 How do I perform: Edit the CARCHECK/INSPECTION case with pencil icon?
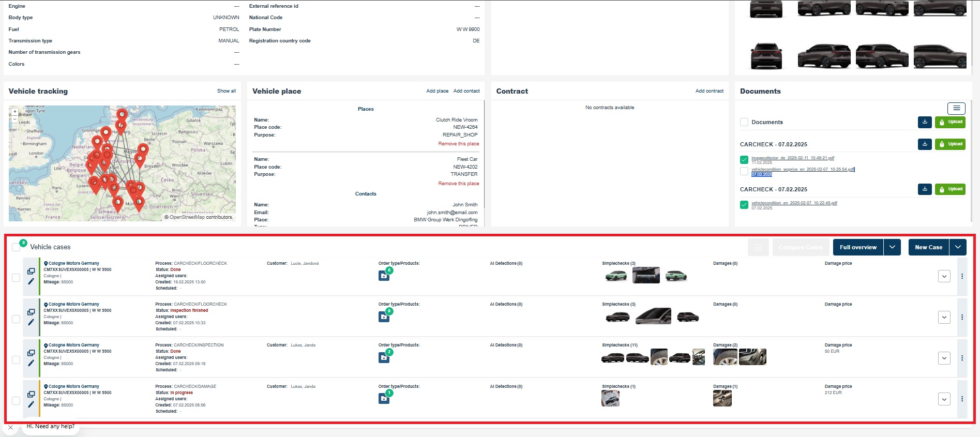(31, 363)
